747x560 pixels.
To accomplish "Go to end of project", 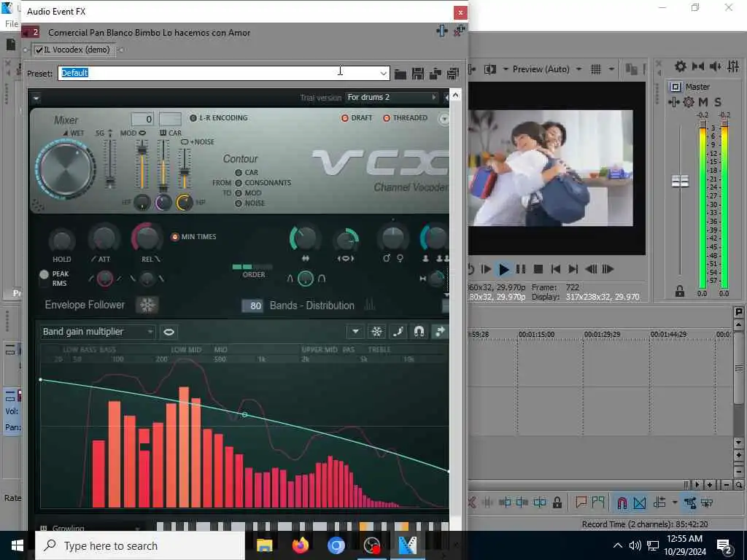I will 573,270.
